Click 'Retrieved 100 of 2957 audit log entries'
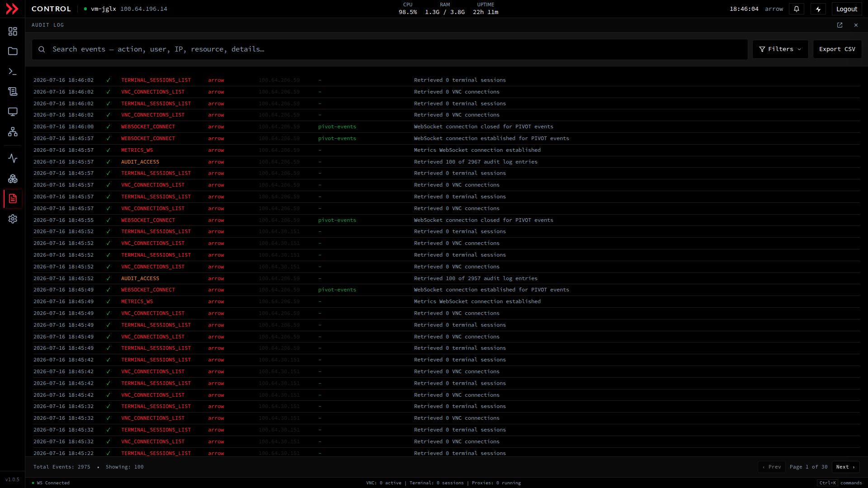Screen dimensions: 868x488 tap(476, 278)
